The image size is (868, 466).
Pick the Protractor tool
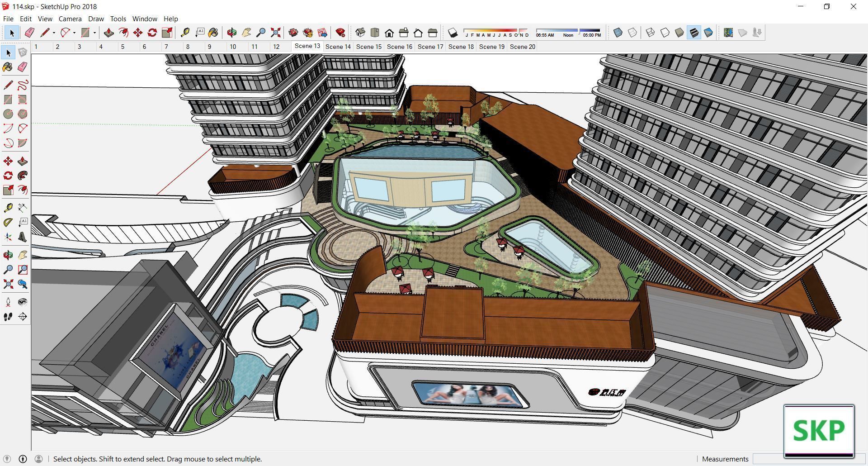(x=8, y=222)
